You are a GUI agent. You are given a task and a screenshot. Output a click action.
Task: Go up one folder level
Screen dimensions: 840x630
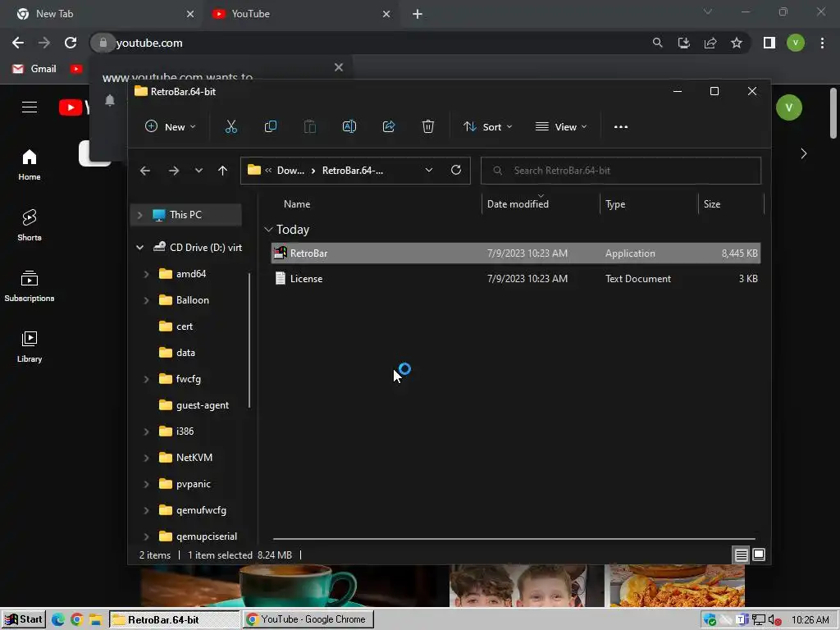click(x=222, y=171)
